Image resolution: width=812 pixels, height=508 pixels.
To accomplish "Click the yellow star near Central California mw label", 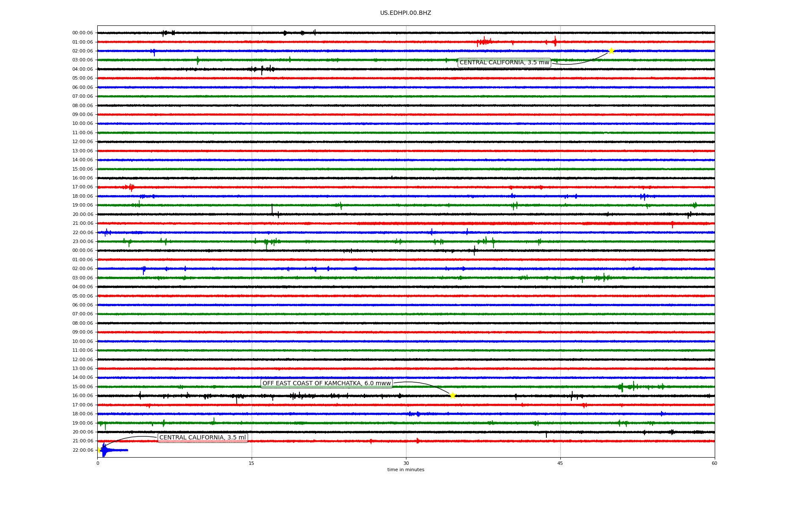I will point(611,51).
